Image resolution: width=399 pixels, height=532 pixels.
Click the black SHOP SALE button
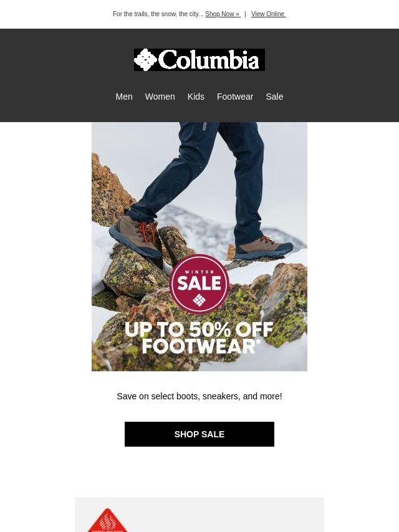pyautogui.click(x=199, y=434)
